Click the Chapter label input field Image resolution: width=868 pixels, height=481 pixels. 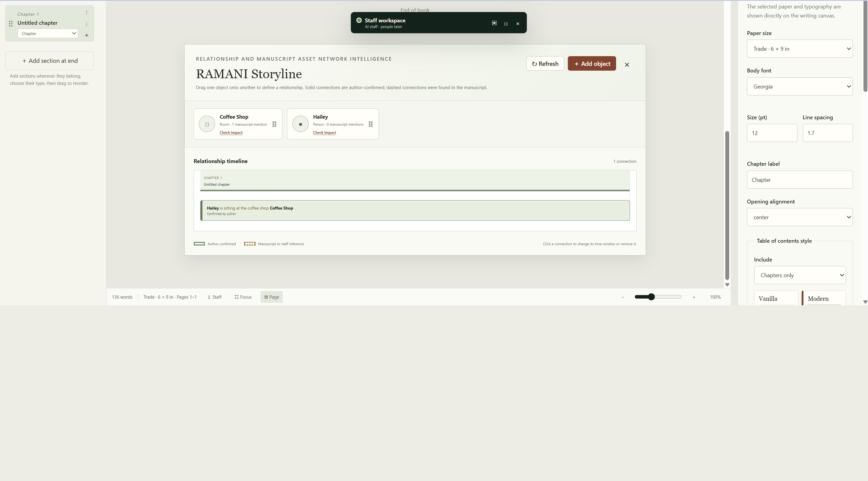[x=800, y=180]
